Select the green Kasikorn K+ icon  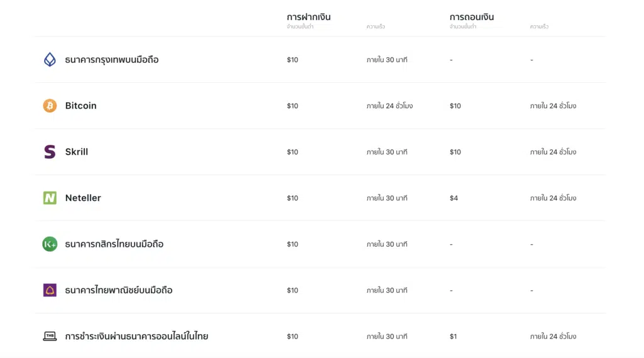pyautogui.click(x=50, y=244)
